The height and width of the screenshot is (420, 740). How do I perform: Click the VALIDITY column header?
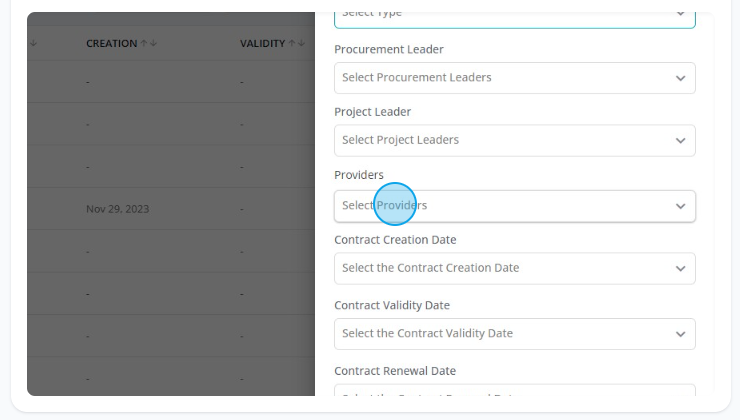point(262,43)
